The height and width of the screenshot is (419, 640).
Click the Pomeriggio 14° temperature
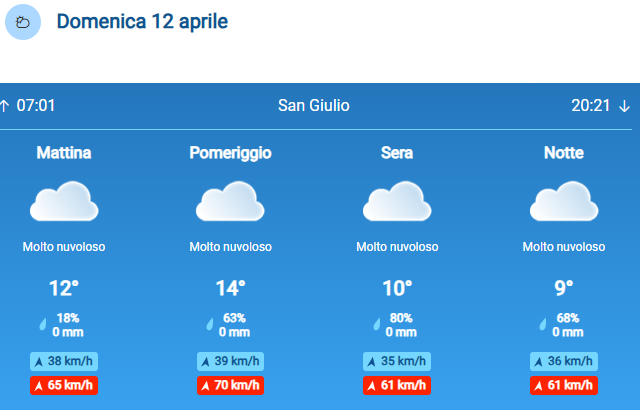coord(231,289)
